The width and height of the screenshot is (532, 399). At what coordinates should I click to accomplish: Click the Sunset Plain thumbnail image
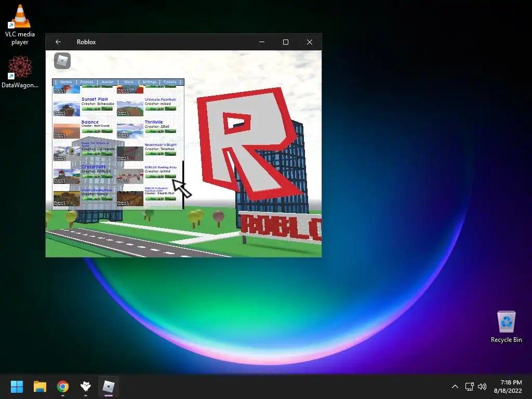(66, 108)
